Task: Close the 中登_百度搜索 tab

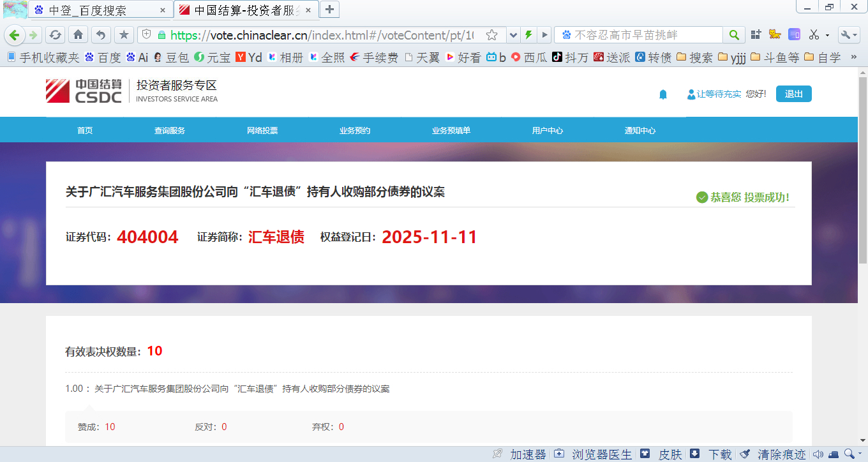Action: pyautogui.click(x=163, y=10)
